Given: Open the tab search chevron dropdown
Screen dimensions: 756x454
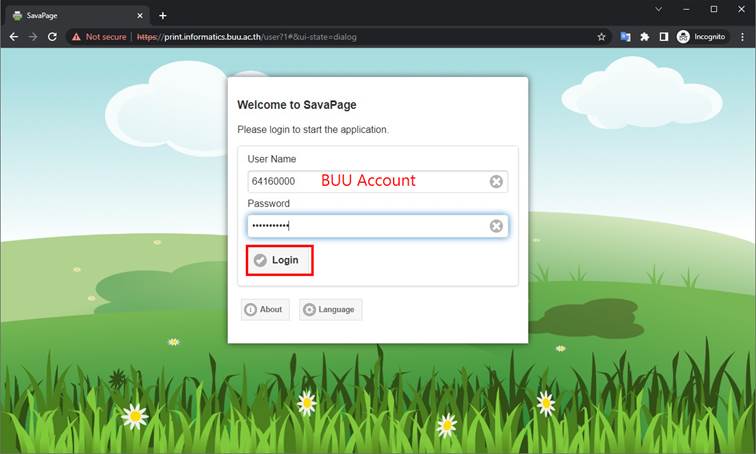Looking at the screenshot, I should click(659, 9).
